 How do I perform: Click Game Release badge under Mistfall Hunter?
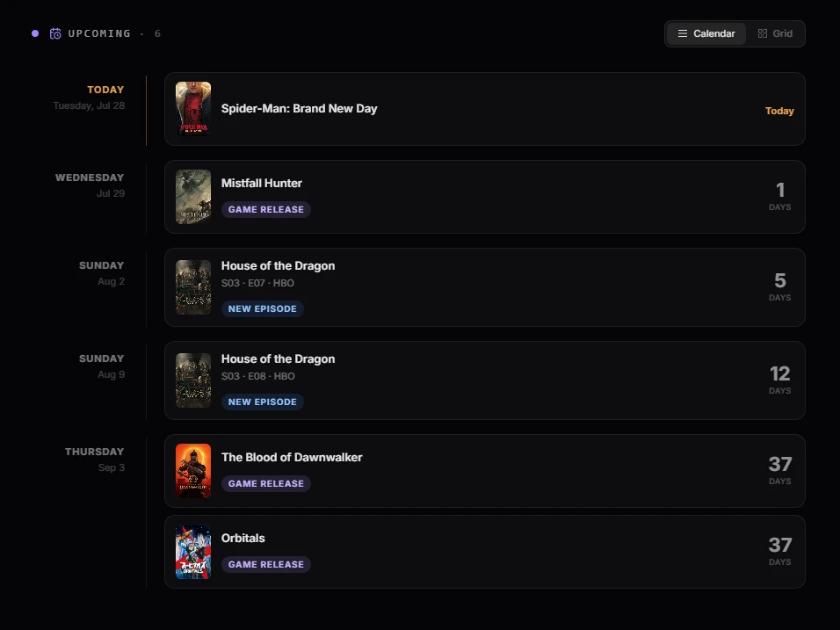pyautogui.click(x=265, y=209)
